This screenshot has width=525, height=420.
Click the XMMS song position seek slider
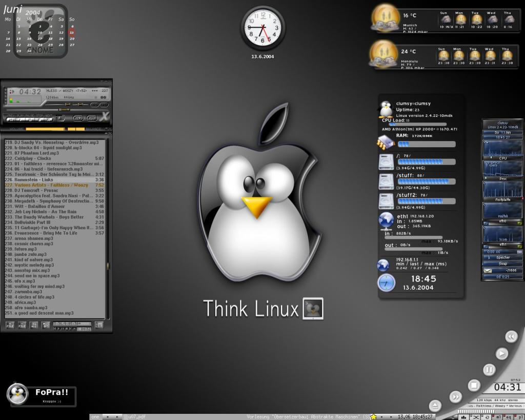tap(56, 110)
